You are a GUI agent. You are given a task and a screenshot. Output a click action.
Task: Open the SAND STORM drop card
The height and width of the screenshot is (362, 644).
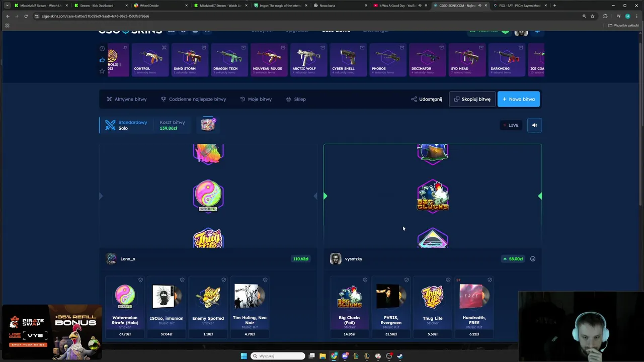coord(190,60)
